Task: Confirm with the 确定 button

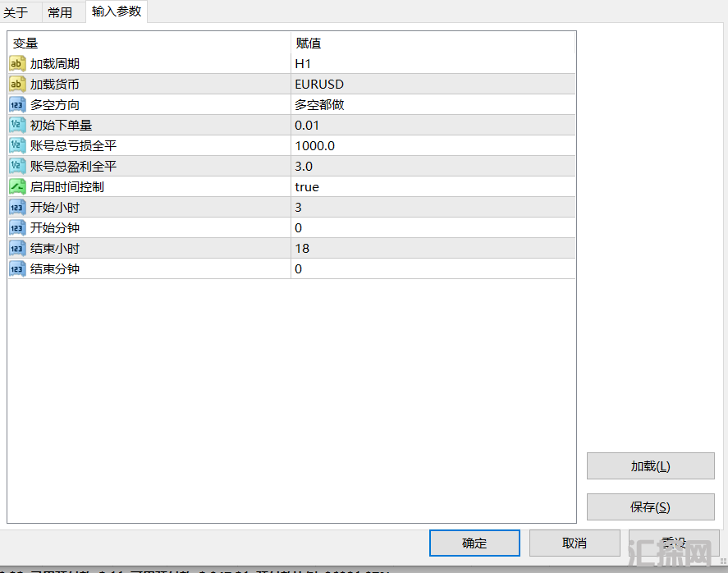Action: click(474, 543)
